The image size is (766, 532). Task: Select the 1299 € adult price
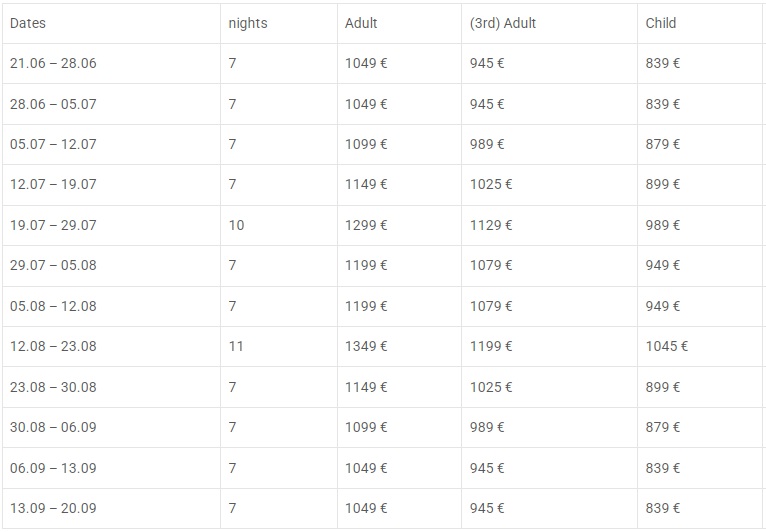point(366,225)
